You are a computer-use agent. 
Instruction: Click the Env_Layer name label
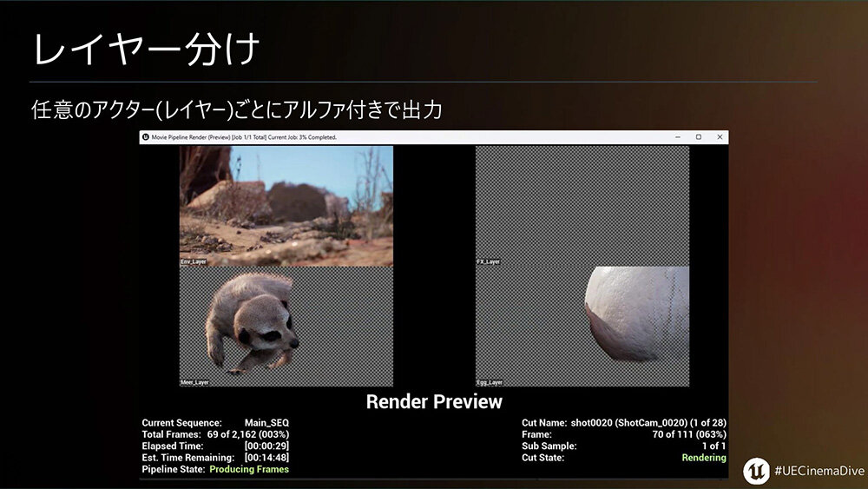tap(194, 261)
